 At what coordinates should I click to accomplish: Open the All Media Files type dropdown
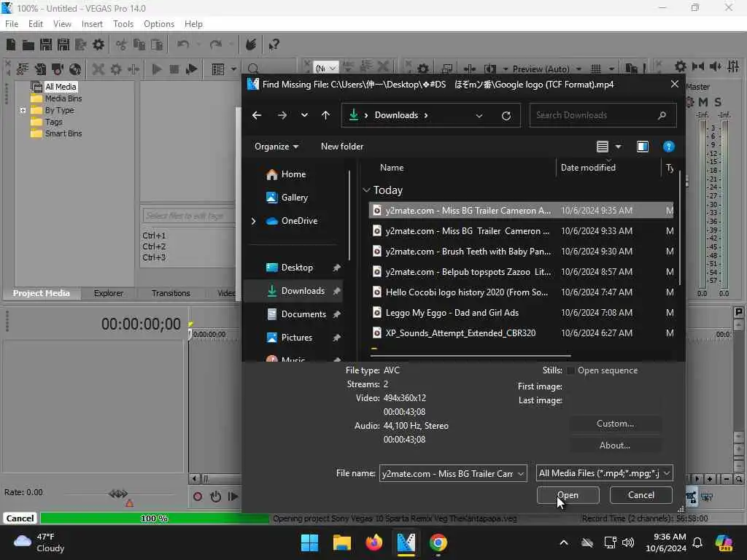(667, 473)
